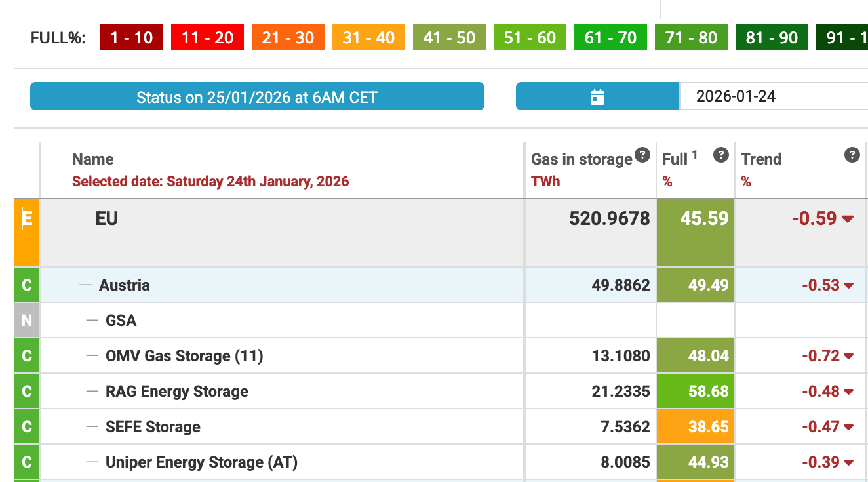Click the 31 - 40 legend swatch
Viewport: 868px width, 482px height.
pos(368,38)
